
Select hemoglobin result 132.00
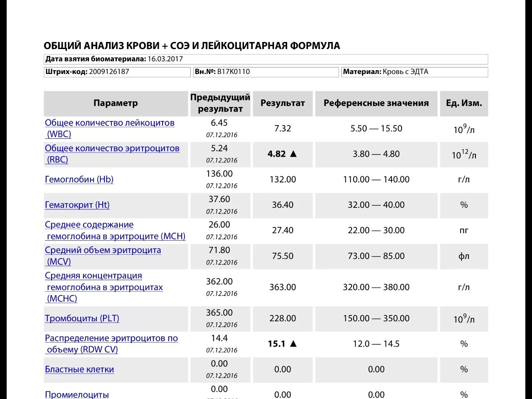pos(283,180)
